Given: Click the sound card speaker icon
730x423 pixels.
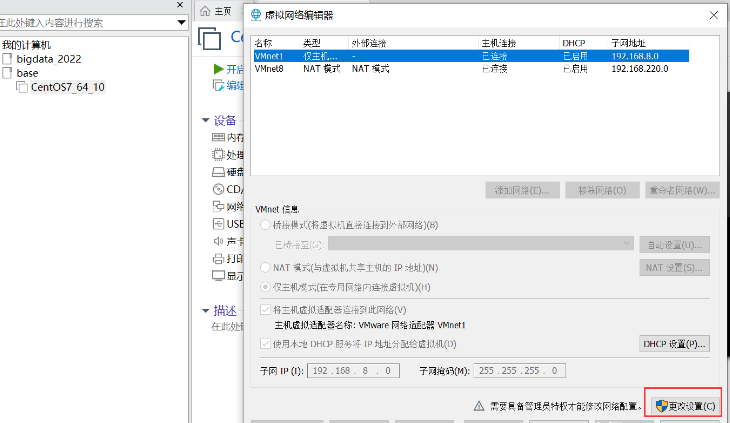Looking at the screenshot, I should (x=218, y=241).
